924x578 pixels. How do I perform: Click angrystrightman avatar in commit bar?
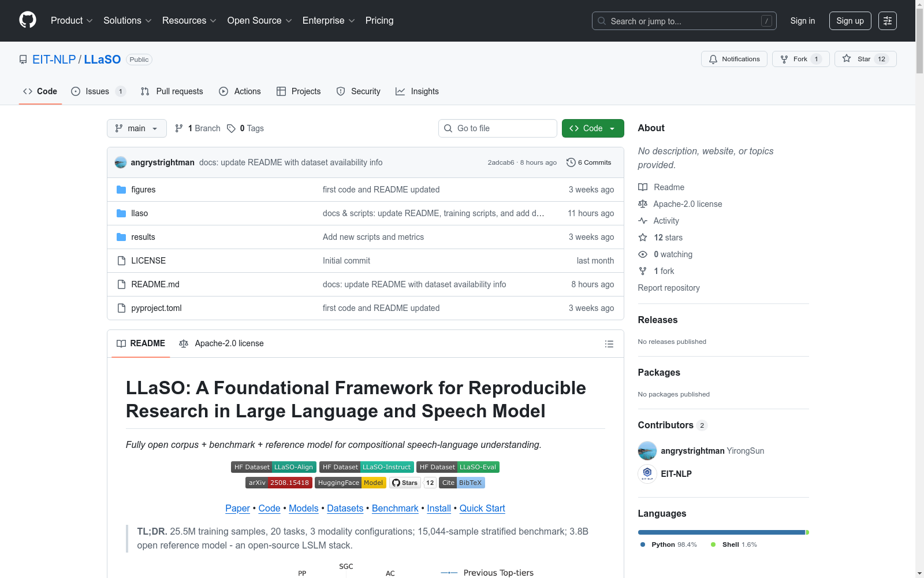coord(121,162)
